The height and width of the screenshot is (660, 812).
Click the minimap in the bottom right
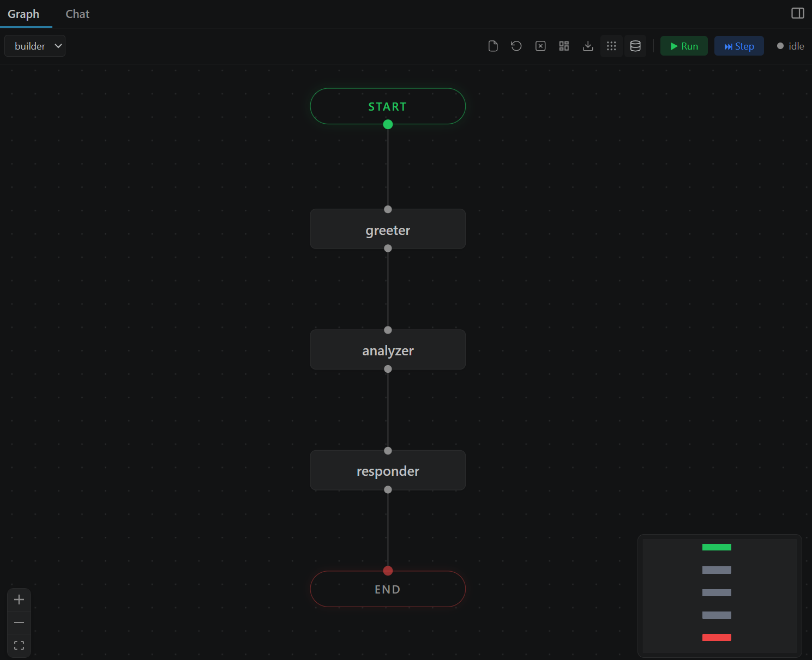719,595
